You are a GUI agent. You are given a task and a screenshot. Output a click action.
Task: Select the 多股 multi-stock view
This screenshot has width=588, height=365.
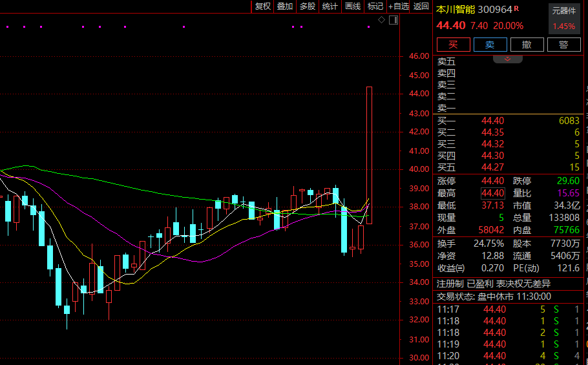tap(308, 6)
